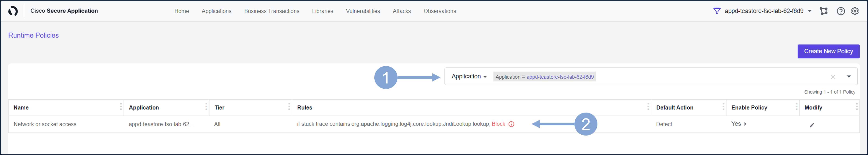Viewport: 868px width, 155px height.
Task: Open the Name column options menu
Action: tap(121, 107)
